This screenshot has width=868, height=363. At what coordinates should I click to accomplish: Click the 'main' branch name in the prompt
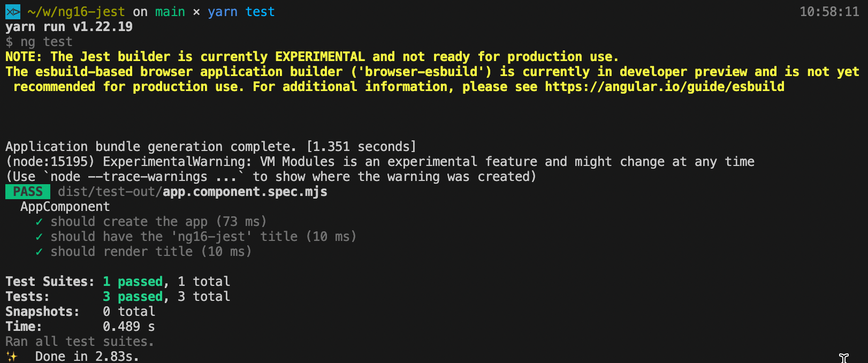170,12
